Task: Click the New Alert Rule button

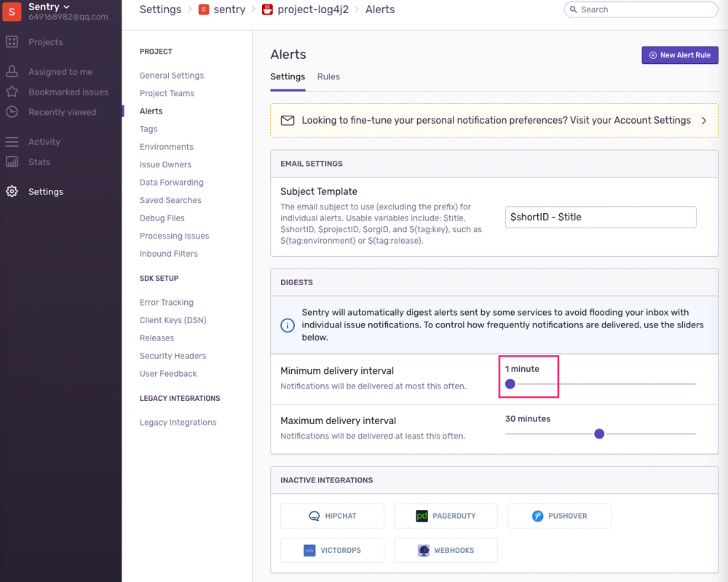Action: pos(680,55)
